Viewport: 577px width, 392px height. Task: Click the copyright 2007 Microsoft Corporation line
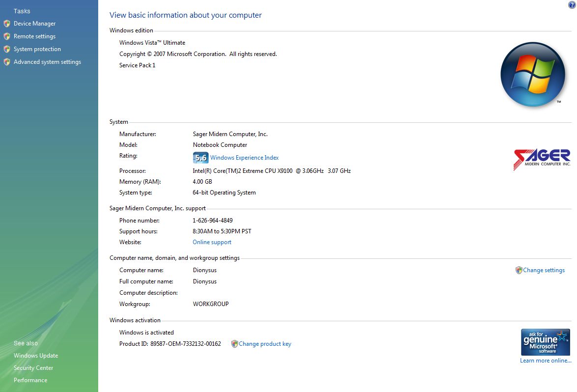pos(198,54)
